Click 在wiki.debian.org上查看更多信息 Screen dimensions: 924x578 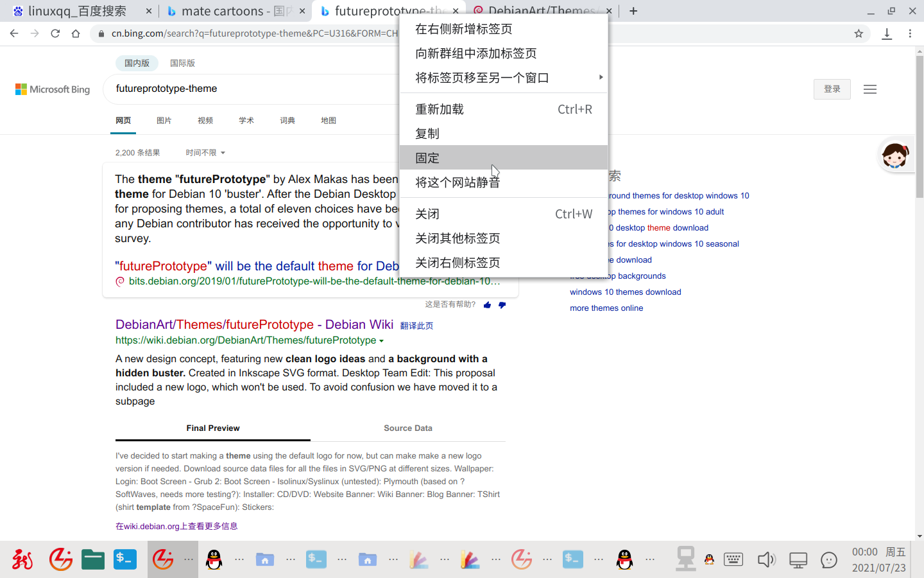[176, 526]
